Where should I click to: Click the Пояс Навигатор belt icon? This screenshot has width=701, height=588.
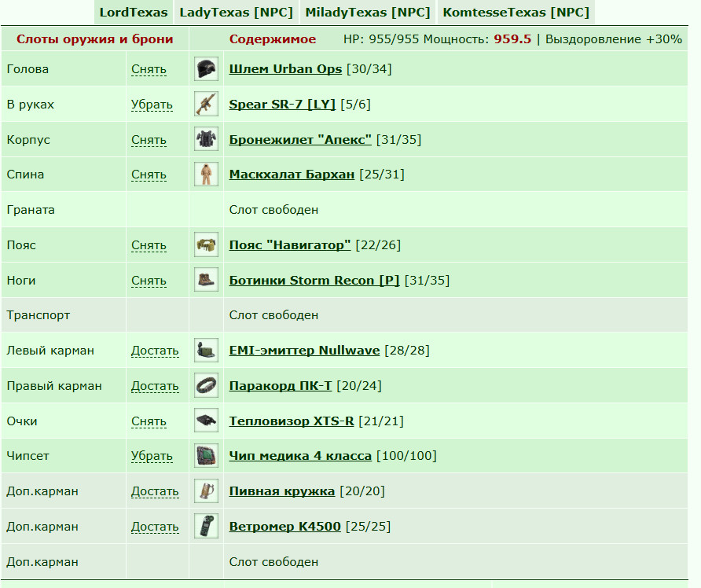click(206, 245)
